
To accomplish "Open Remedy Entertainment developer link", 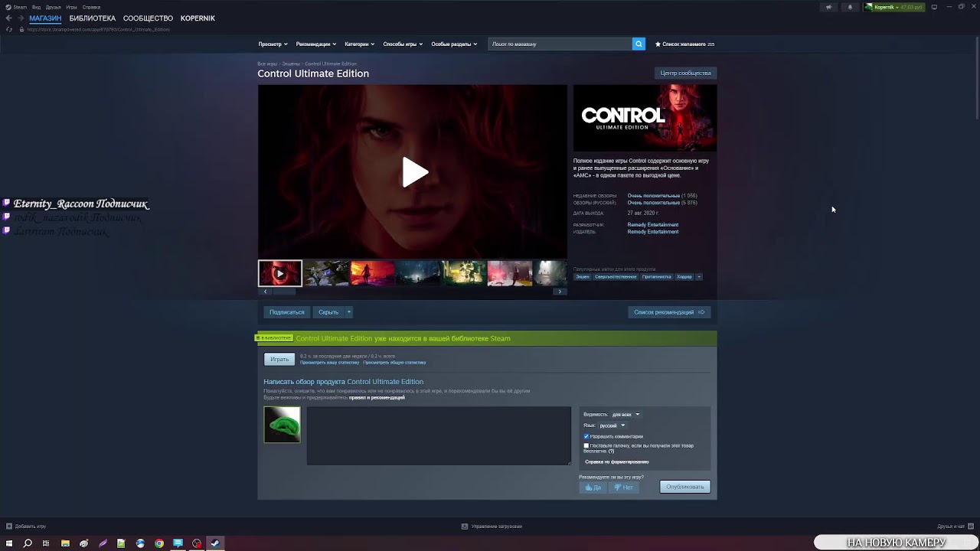I will (653, 225).
